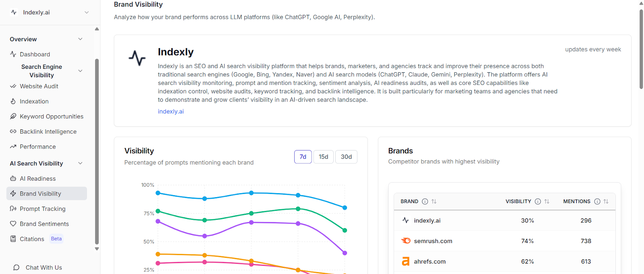Go to the Citations Beta page
The height and width of the screenshot is (274, 644).
click(x=32, y=239)
